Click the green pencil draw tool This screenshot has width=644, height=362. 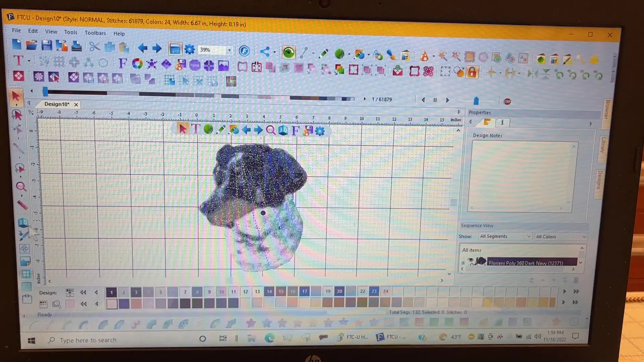[323, 54]
